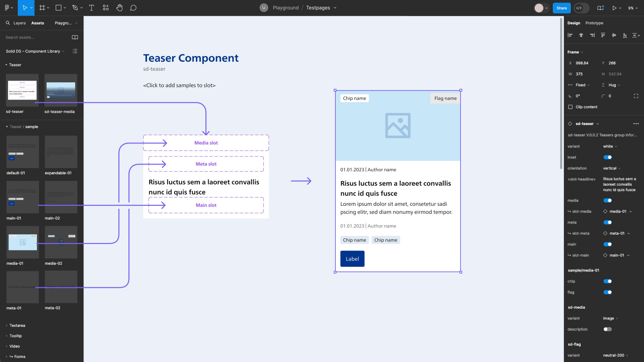Select the media-01 thumbnail in assets
This screenshot has height=362, width=644.
[22, 242]
